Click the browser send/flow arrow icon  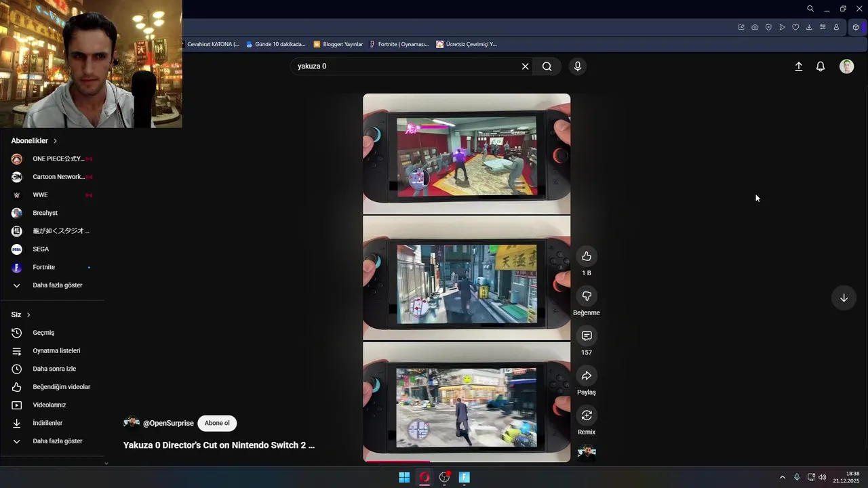[x=782, y=27]
